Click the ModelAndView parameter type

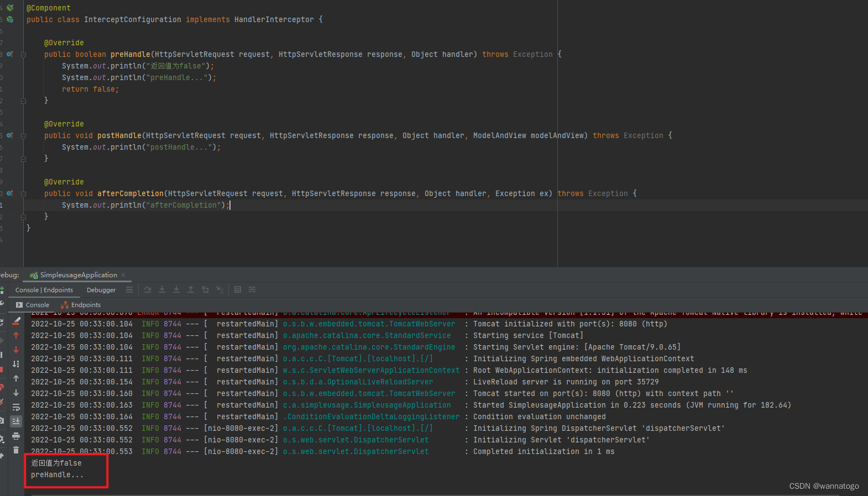point(500,135)
